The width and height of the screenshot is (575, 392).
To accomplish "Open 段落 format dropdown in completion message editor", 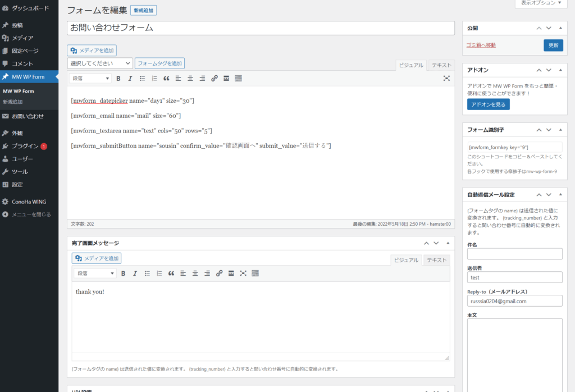I will (95, 274).
